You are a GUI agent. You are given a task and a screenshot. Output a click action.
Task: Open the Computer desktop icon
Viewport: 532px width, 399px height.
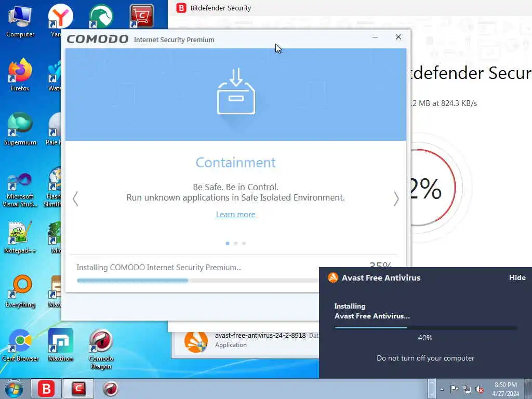pos(20,21)
